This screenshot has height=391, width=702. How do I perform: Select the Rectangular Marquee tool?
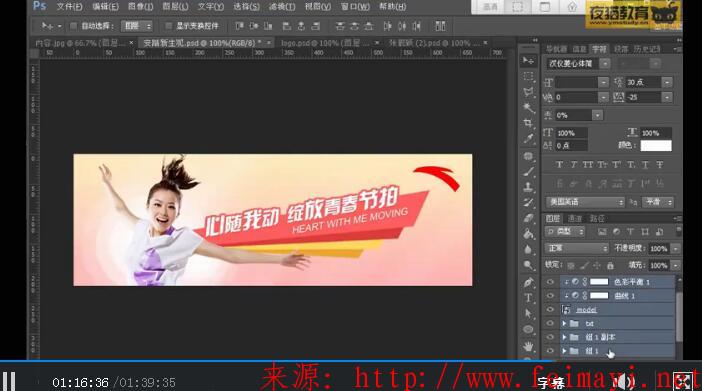tap(528, 76)
